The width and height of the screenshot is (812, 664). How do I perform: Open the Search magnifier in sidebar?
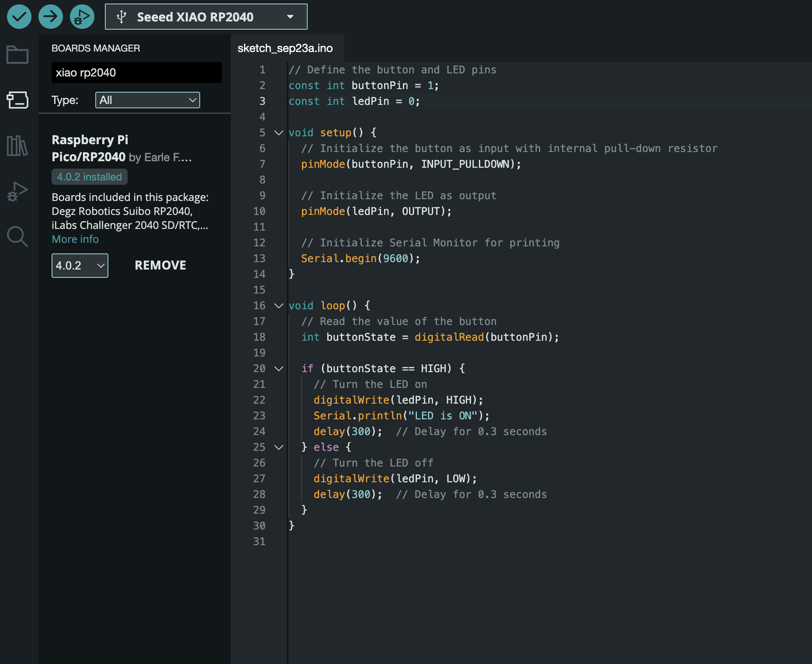[17, 236]
